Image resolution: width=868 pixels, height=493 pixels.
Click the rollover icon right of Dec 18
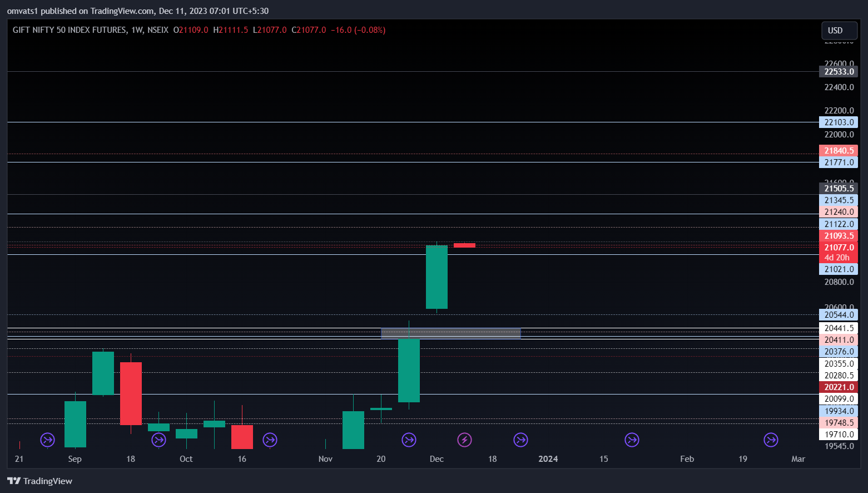520,440
